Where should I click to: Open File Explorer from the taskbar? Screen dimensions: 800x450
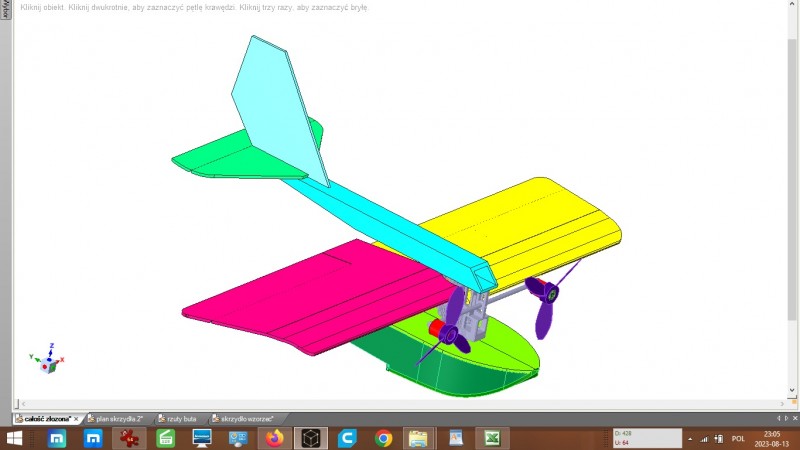(x=418, y=438)
